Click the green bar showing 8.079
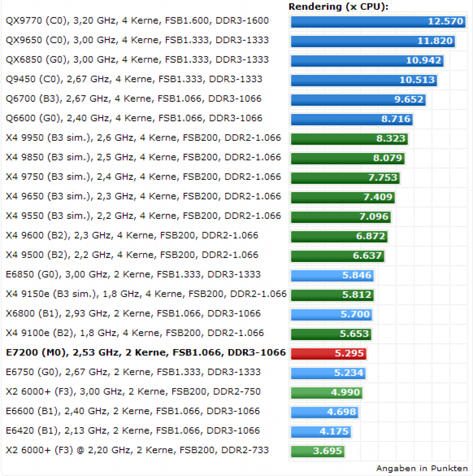The height and width of the screenshot is (476, 473). 348,159
